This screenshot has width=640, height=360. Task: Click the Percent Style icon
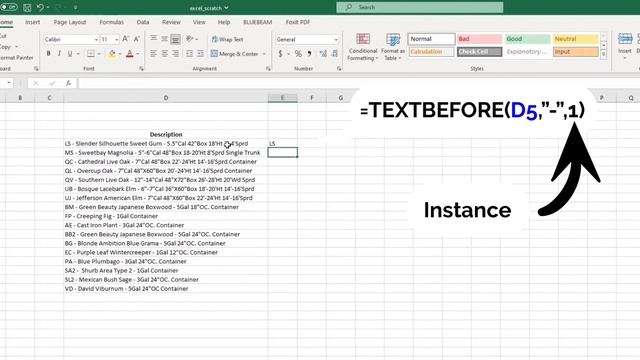pyautogui.click(x=298, y=53)
